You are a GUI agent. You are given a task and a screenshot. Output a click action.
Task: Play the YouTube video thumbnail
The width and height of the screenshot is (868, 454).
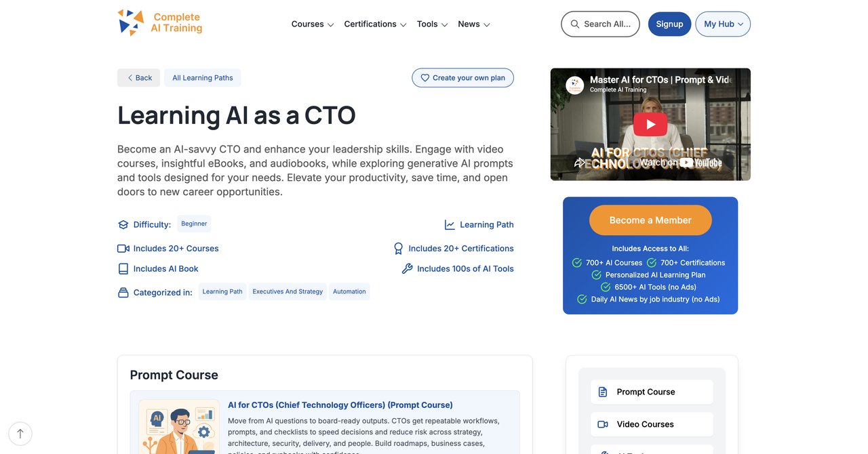[x=650, y=124]
